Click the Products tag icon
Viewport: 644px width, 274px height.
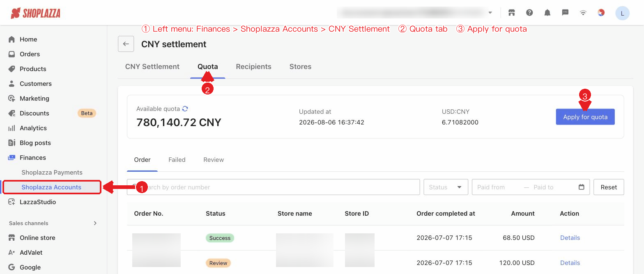click(12, 69)
